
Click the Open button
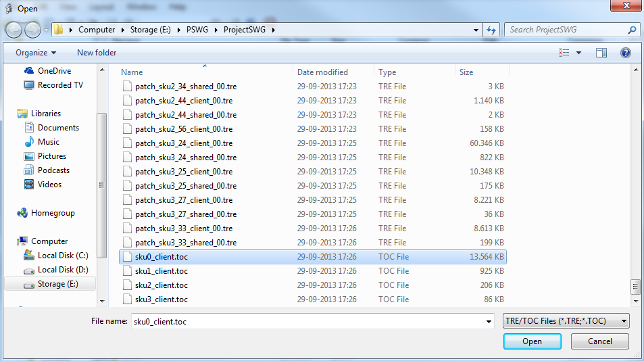point(532,341)
